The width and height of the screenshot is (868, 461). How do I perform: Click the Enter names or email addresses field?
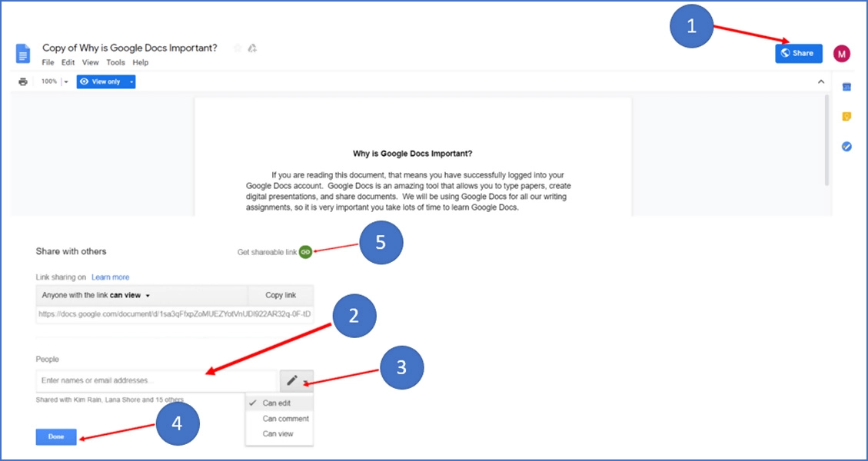click(x=156, y=381)
